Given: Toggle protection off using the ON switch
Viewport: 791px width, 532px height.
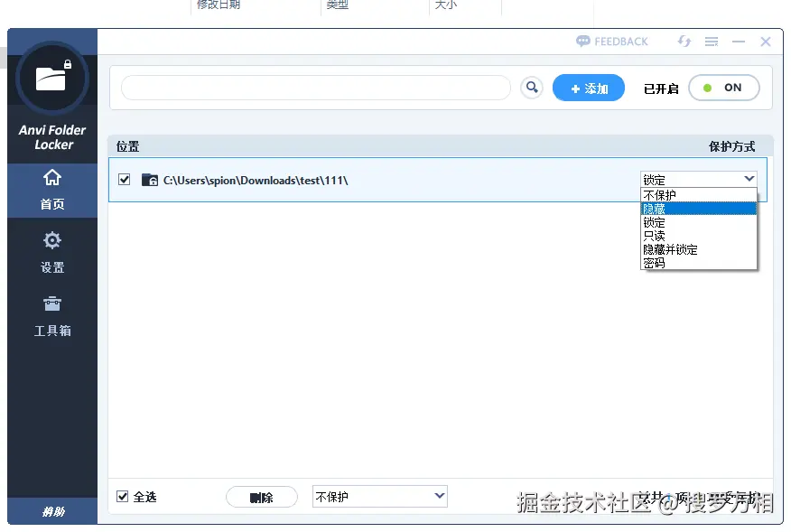Looking at the screenshot, I should tap(723, 88).
